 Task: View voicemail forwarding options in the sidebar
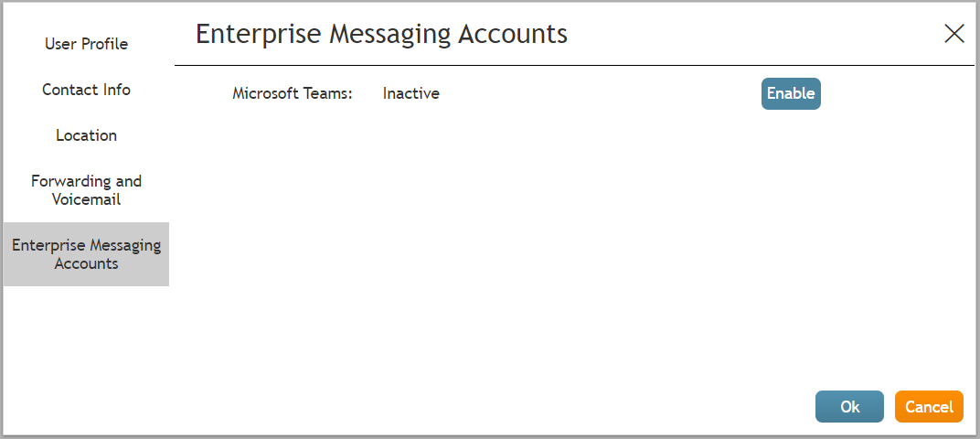[x=86, y=190]
